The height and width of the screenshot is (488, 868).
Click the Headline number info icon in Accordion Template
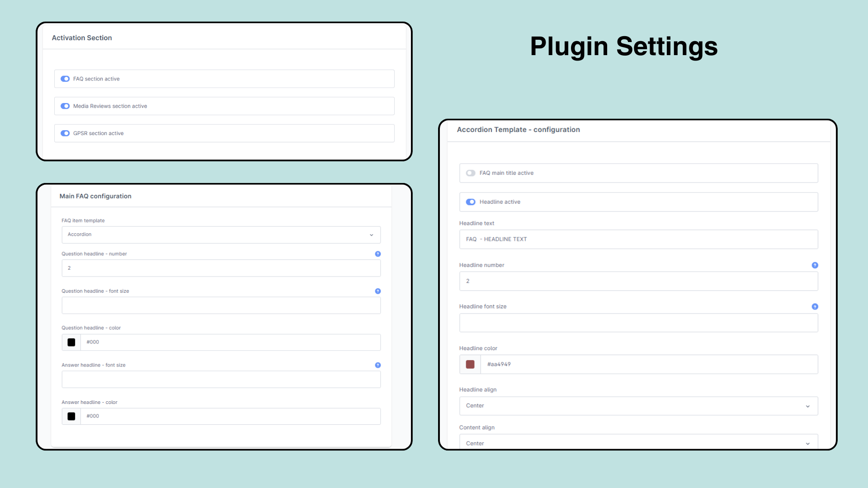[815, 264]
